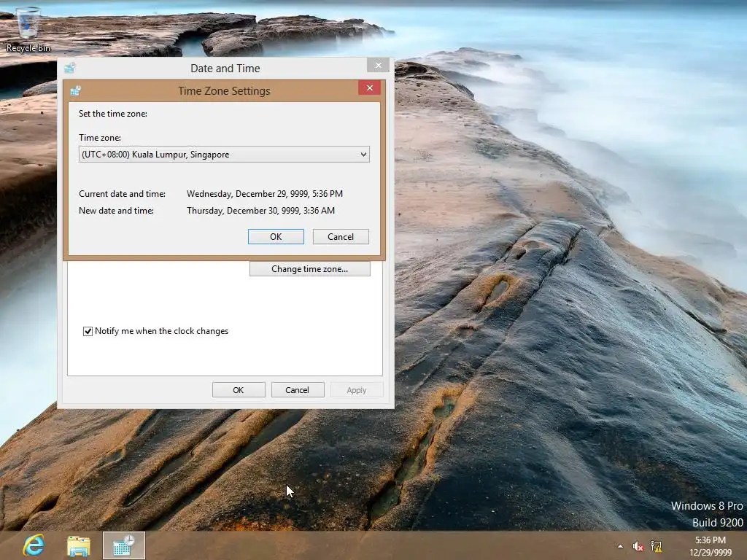
Task: Open the network status tray icon
Action: tap(656, 546)
